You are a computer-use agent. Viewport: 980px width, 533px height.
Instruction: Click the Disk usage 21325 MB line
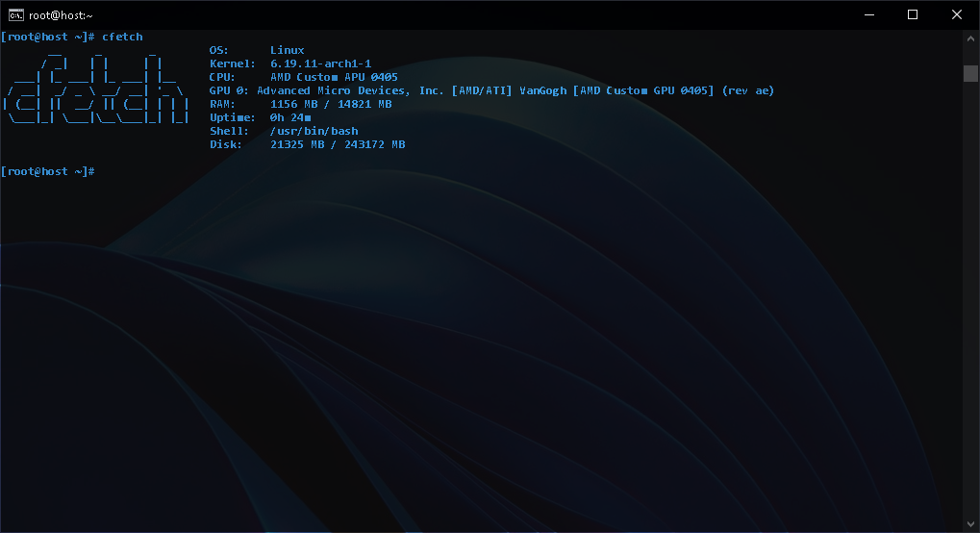click(x=308, y=144)
